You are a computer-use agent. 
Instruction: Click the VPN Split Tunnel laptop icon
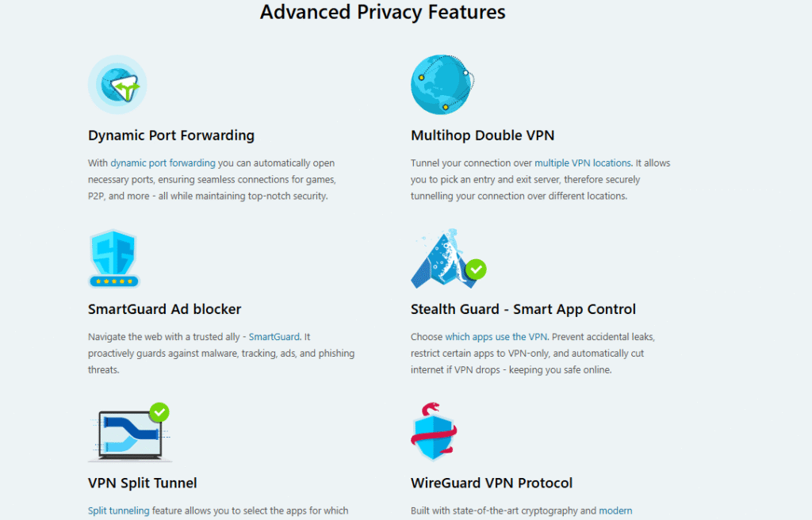pyautogui.click(x=129, y=433)
